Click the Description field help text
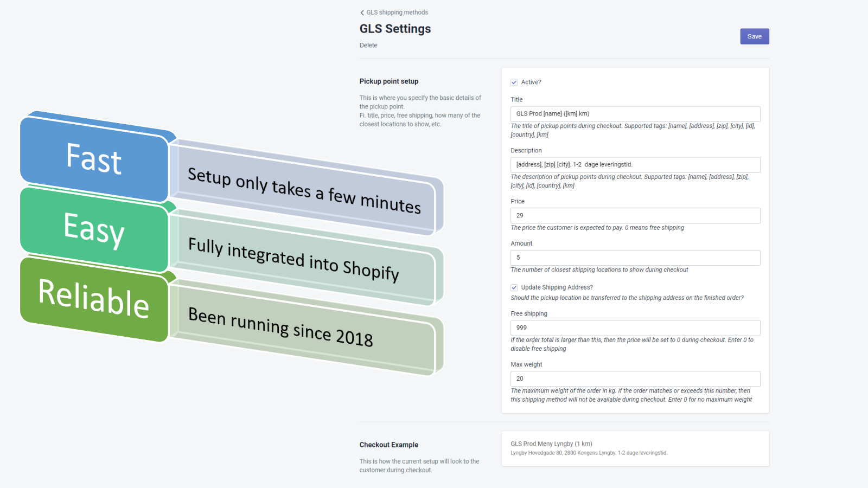 [629, 181]
